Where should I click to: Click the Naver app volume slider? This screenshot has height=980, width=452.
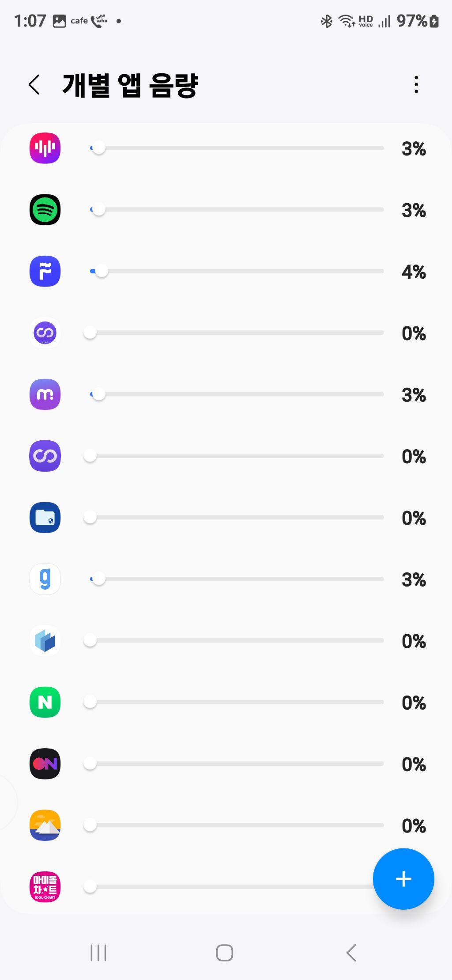coord(237,702)
